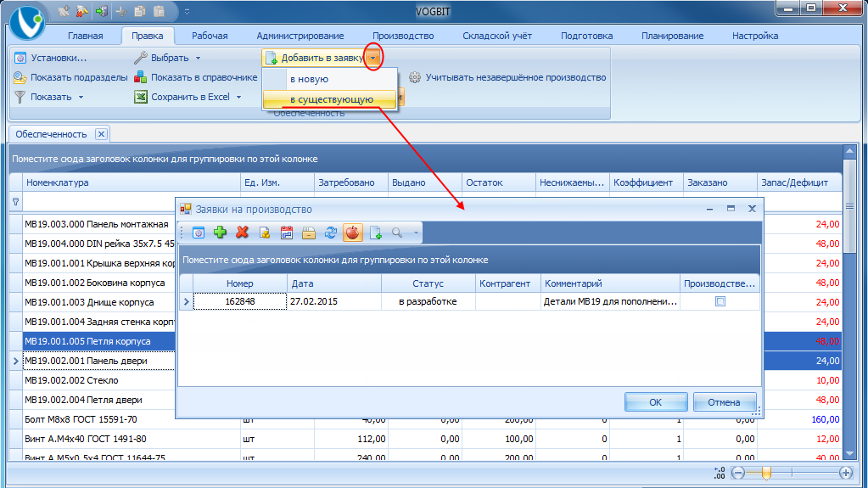Click the refresh arrows icon in Заявки toolbar
868x488 pixels.
(330, 233)
